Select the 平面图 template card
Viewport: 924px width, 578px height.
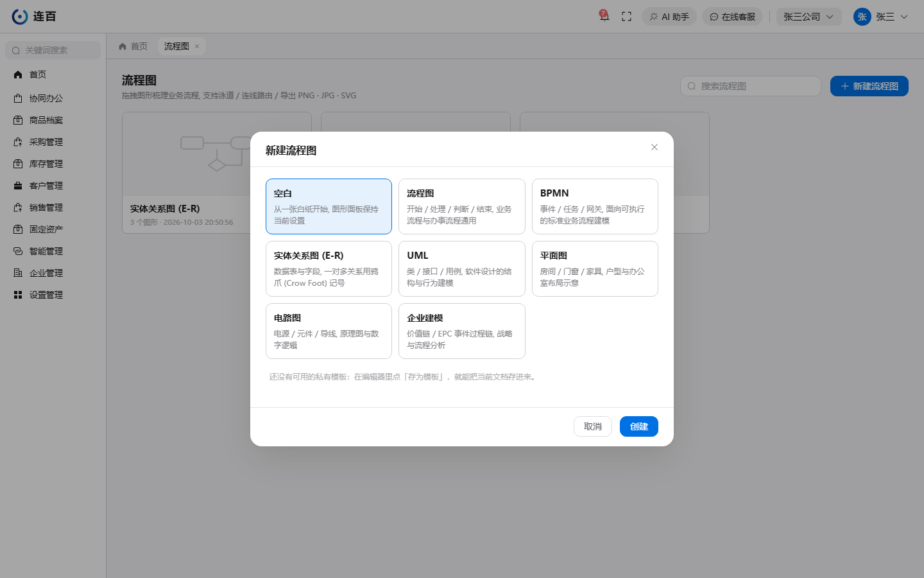pyautogui.click(x=595, y=268)
